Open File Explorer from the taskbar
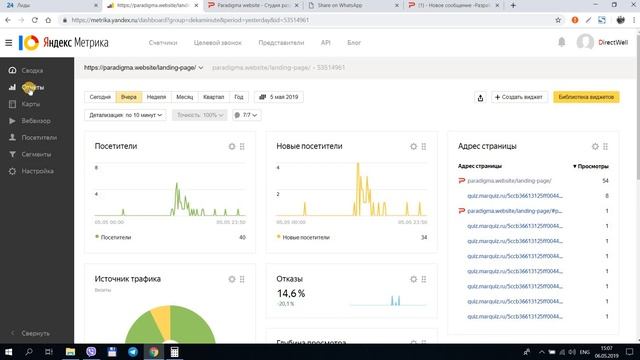 [70, 352]
